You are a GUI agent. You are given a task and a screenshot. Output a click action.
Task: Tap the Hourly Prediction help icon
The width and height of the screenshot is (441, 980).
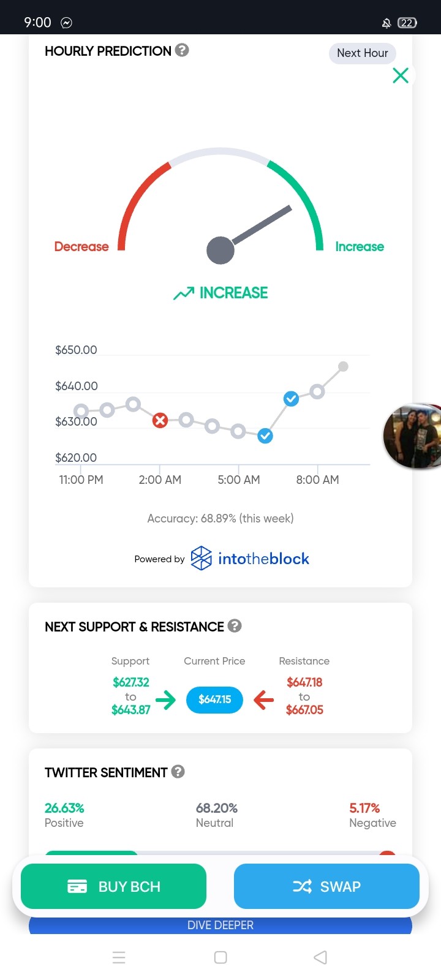(x=182, y=50)
